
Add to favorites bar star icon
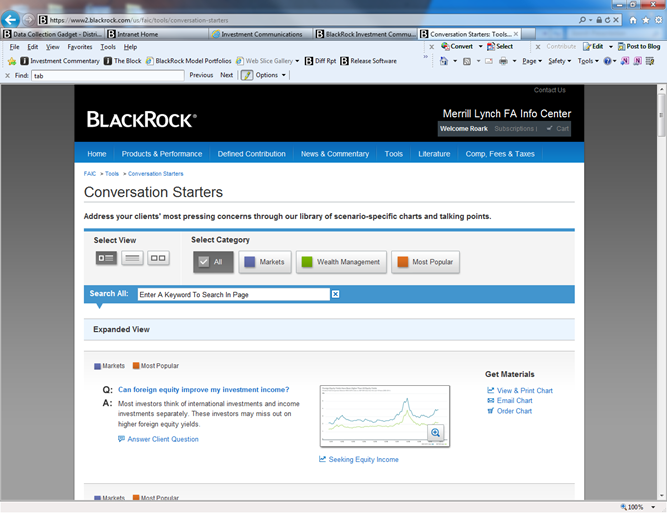tap(12, 61)
